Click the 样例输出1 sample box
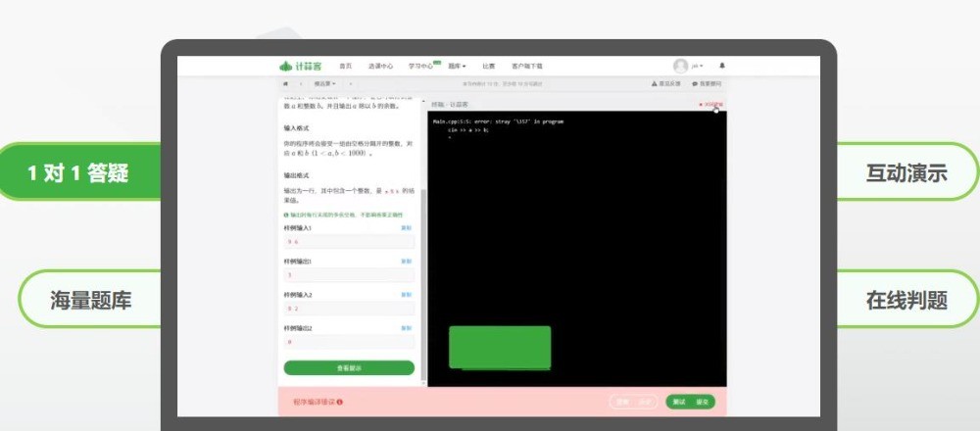Viewport: 980px width, 431px height. (349, 275)
